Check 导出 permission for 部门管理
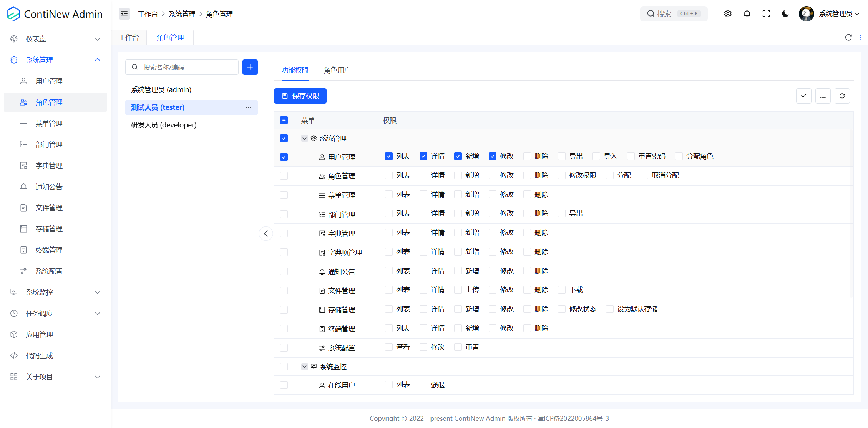This screenshot has height=428, width=868. [x=562, y=213]
